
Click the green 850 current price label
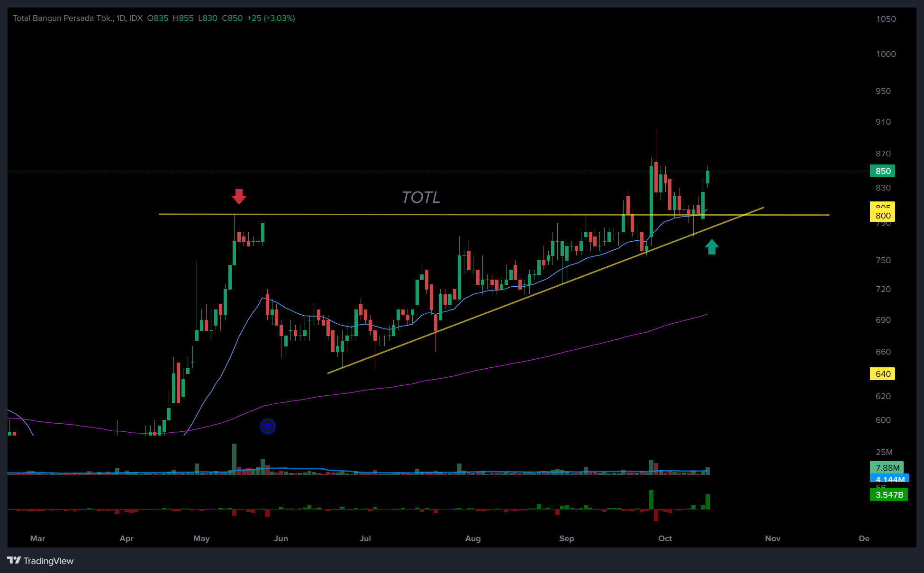click(x=882, y=171)
